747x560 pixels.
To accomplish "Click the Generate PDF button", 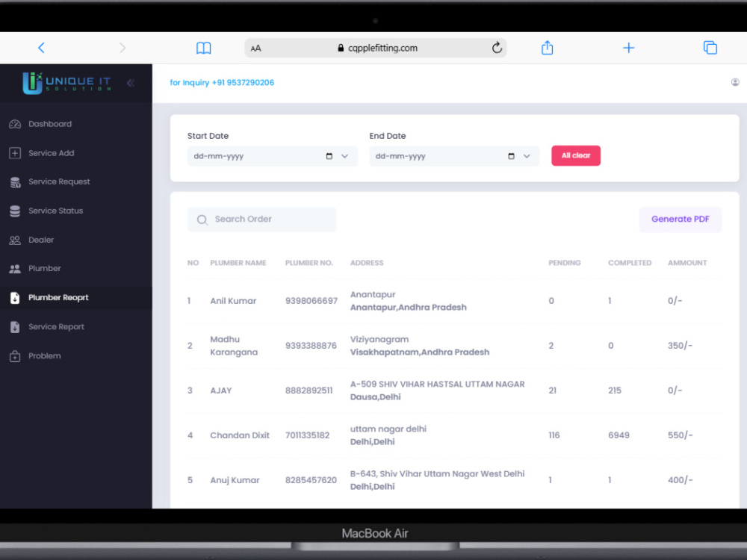I will click(681, 220).
